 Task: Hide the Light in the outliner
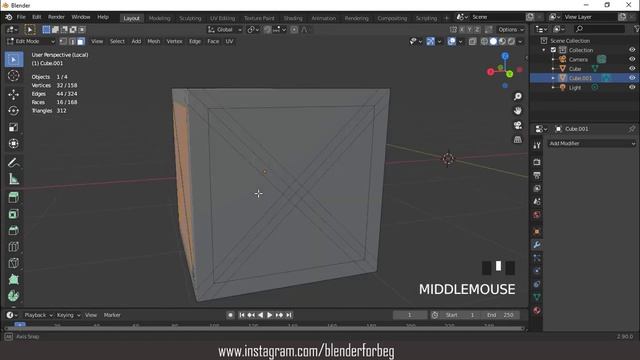click(632, 87)
